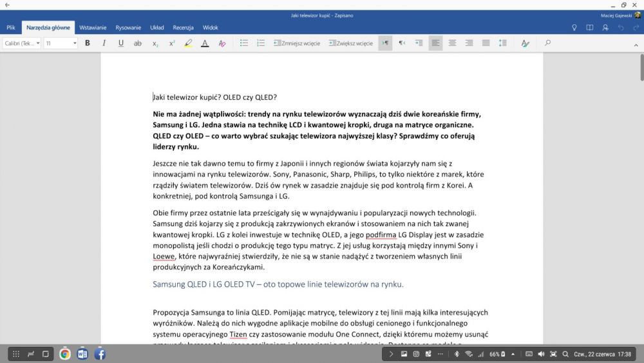Viewport: 644px width, 363px height.
Task: Click the share person icon
Action: click(605, 28)
